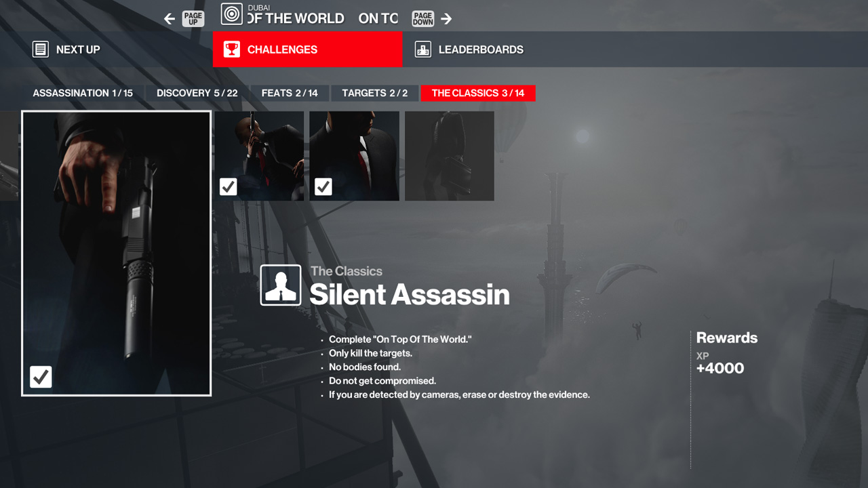868x488 pixels.
Task: Open the TARGETS 2/2 challenge category
Action: click(374, 93)
